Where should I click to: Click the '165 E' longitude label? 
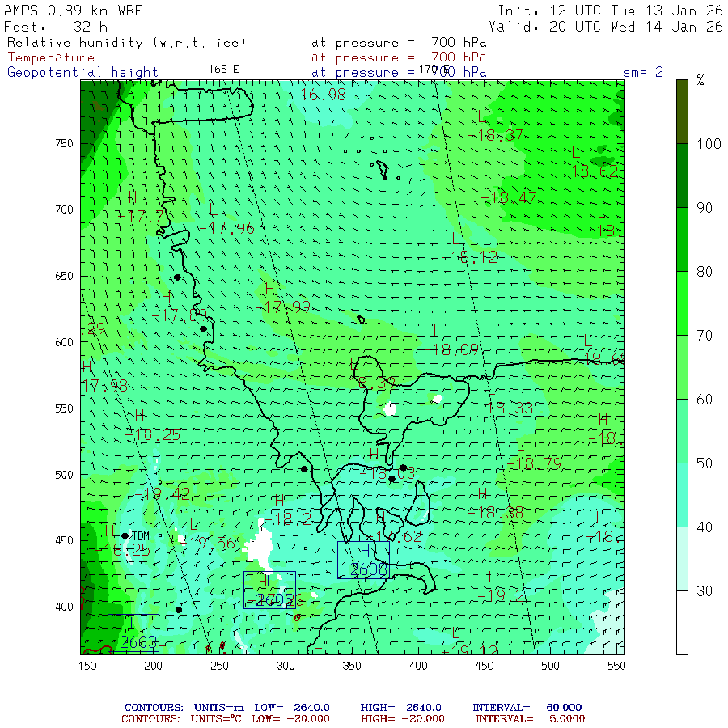tap(223, 70)
